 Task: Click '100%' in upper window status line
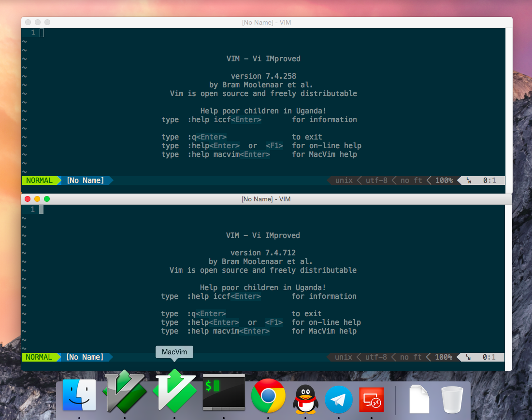tap(444, 181)
